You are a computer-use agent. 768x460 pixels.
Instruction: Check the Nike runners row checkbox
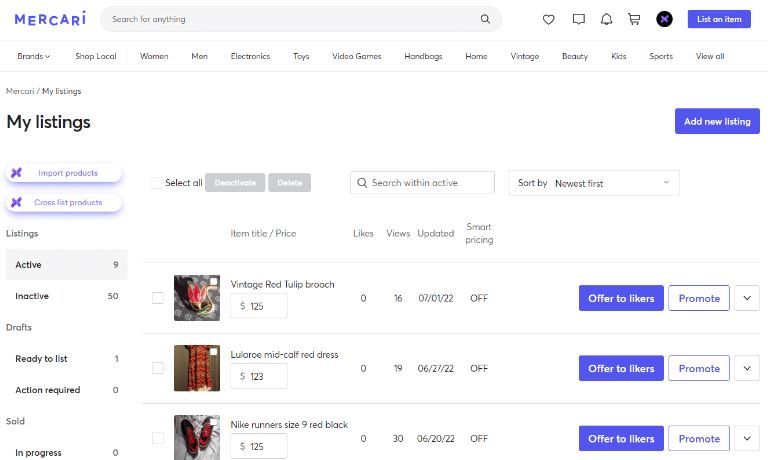(x=158, y=438)
